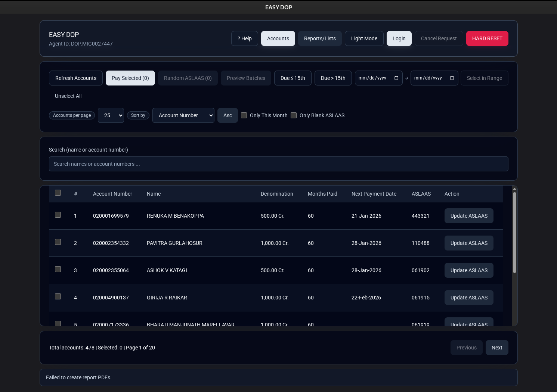Update ASLAAS for PAVITRA GURLAHOSUR
This screenshot has width=557, height=392.
469,243
